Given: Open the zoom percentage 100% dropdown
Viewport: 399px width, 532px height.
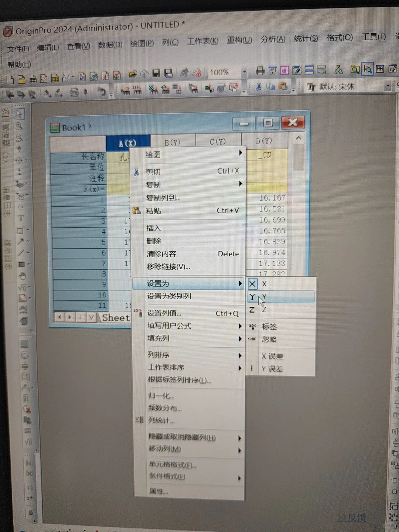Looking at the screenshot, I should [244, 72].
